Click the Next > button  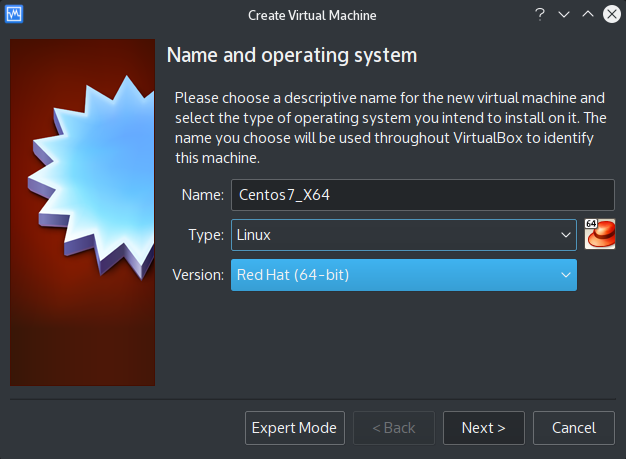point(483,428)
